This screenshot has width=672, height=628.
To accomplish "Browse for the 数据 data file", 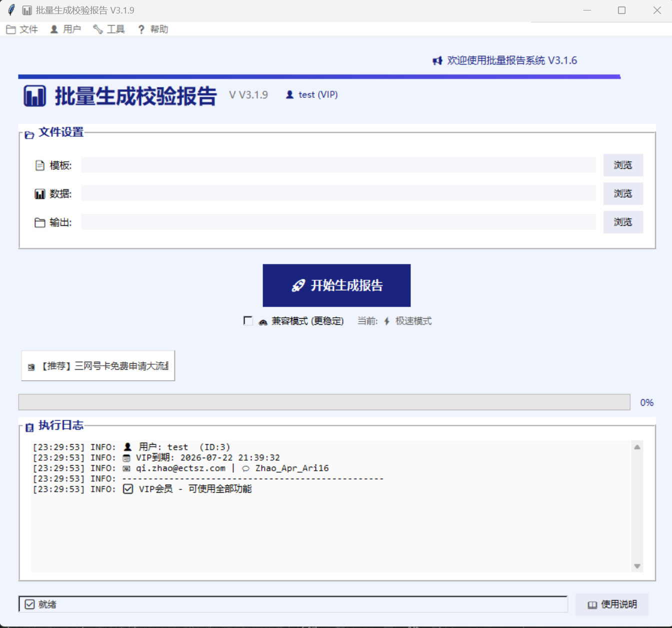I will pyautogui.click(x=623, y=194).
